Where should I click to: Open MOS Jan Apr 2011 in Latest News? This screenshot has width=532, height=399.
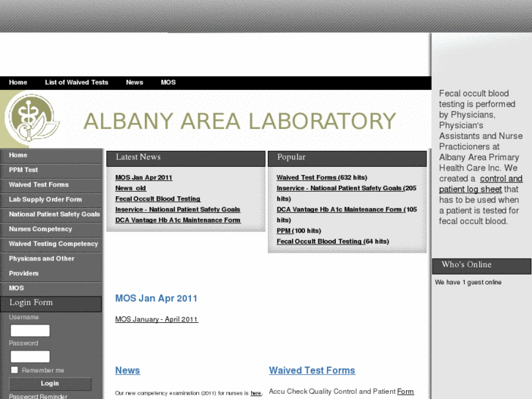click(x=143, y=178)
